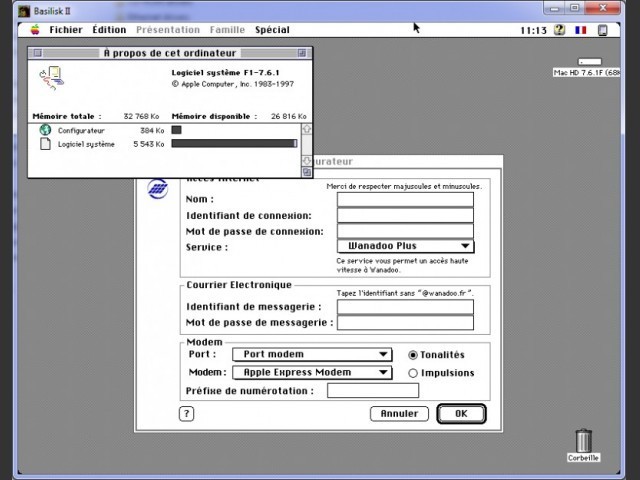Open the Apple menu icon
The width and height of the screenshot is (640, 480).
click(35, 30)
